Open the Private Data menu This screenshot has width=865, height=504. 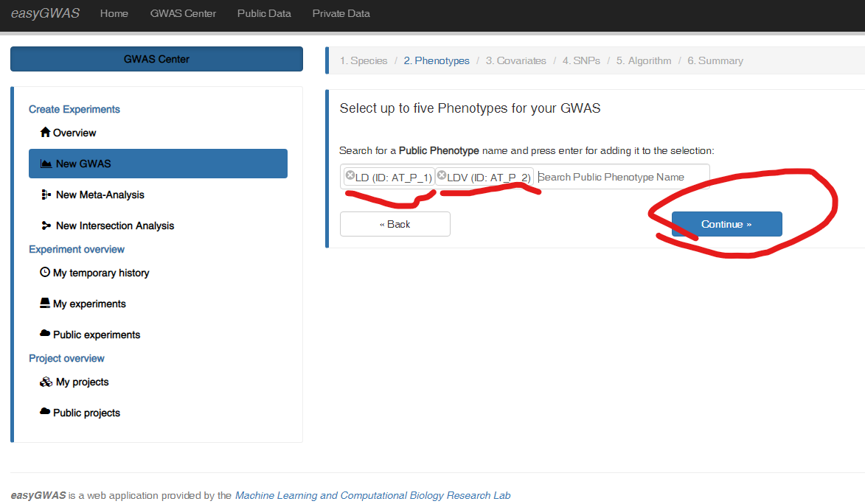(341, 13)
